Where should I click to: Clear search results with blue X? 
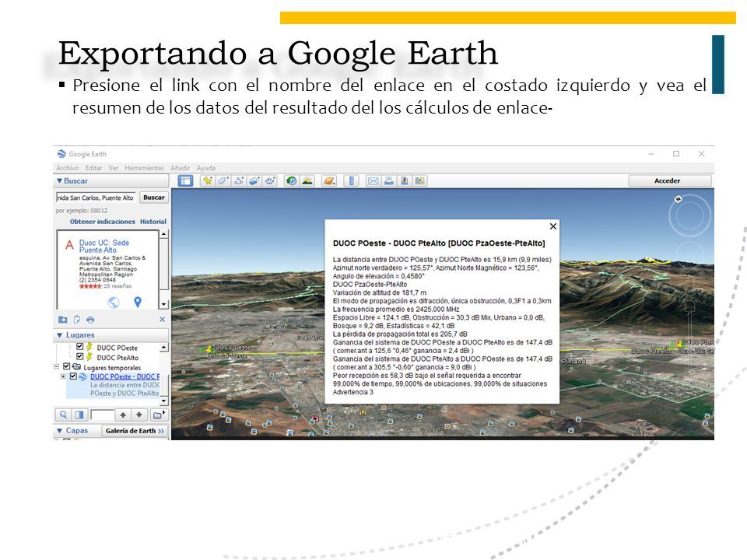[x=162, y=320]
